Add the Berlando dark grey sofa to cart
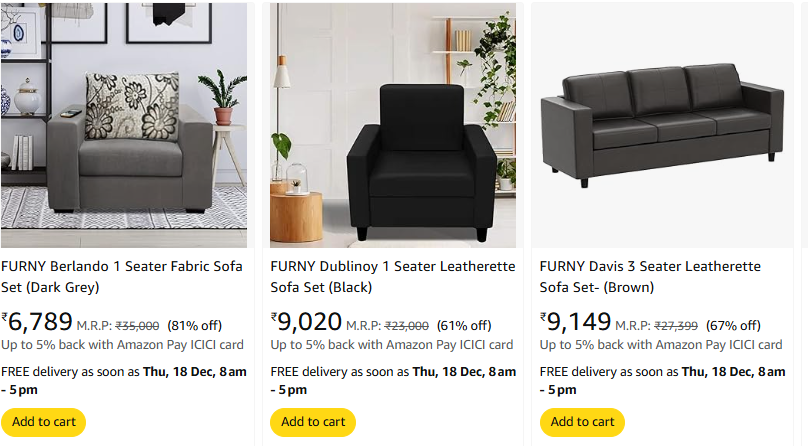 [x=44, y=422]
